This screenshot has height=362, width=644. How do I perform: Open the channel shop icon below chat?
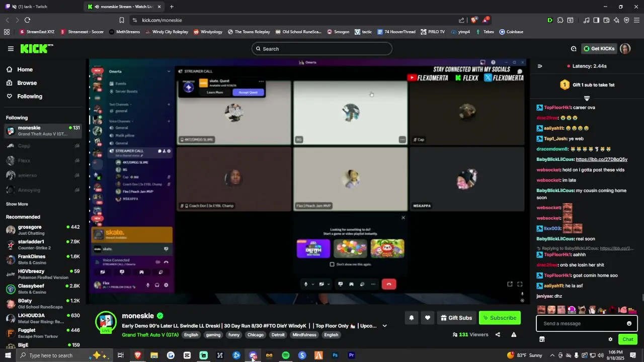[542, 339]
